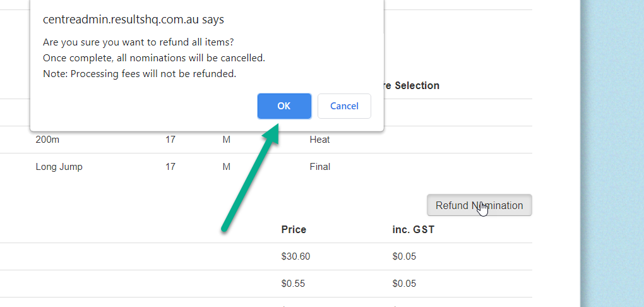This screenshot has width=644, height=307.
Task: Click the GST amount beside $0.55
Action: point(404,284)
